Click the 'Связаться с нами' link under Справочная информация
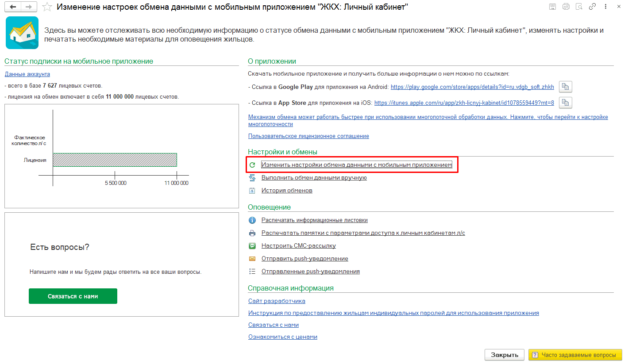Viewport: 628px width, 364px height. pyautogui.click(x=274, y=325)
